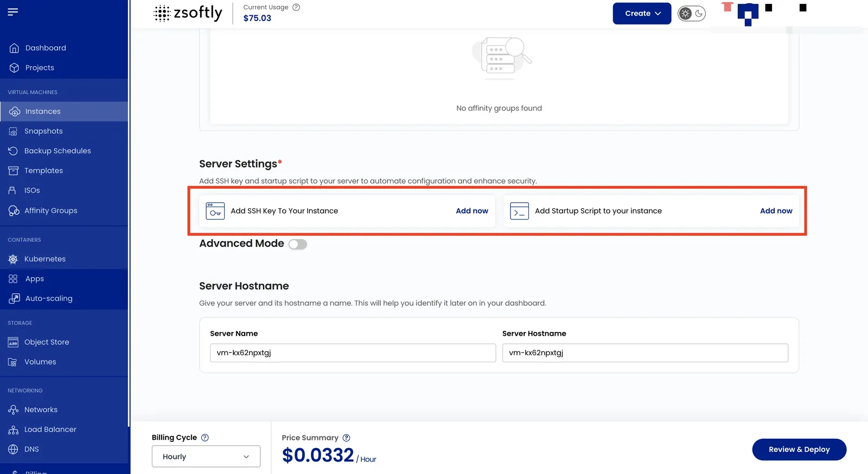Click the Networks nodes icon
This screenshot has width=868, height=474.
pyautogui.click(x=13, y=409)
